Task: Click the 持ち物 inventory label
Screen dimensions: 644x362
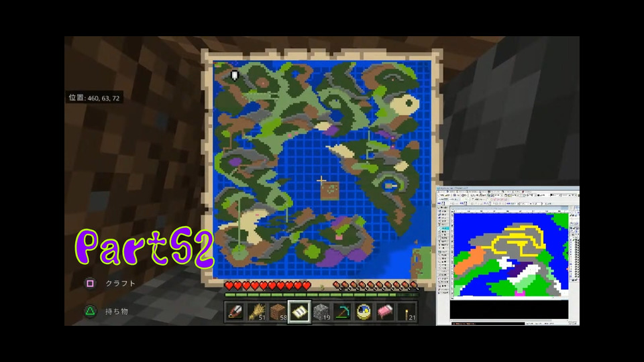Action: pos(117,312)
